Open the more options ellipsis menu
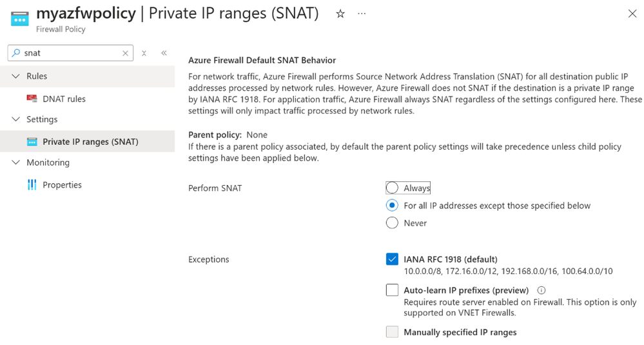 [362, 14]
